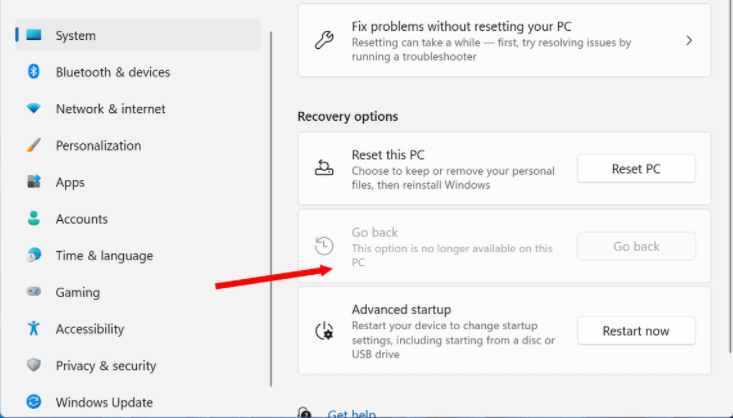733x418 pixels.
Task: Click the Reset PC button
Action: click(636, 169)
